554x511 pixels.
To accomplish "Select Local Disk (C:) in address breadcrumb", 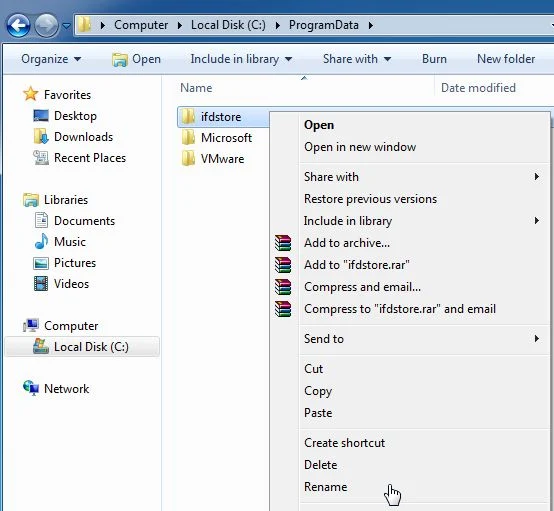I will pyautogui.click(x=228, y=25).
